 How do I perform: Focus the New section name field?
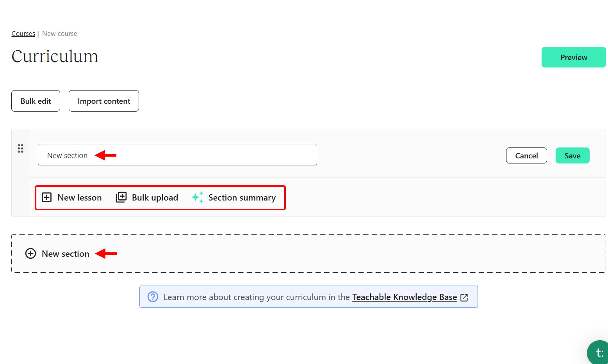(177, 155)
